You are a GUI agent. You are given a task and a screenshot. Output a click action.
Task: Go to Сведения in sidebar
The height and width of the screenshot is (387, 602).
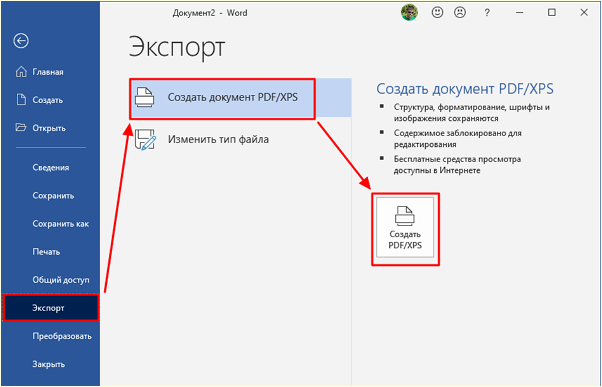point(50,167)
